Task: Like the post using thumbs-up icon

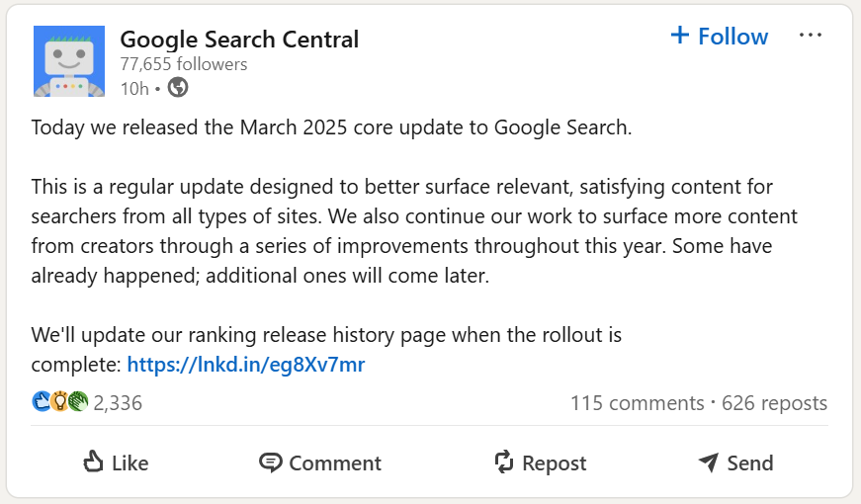Action: tap(94, 462)
